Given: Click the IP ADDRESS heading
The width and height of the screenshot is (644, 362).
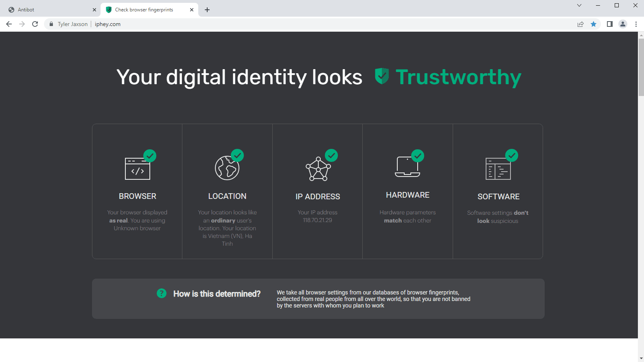Looking at the screenshot, I should click(x=318, y=196).
